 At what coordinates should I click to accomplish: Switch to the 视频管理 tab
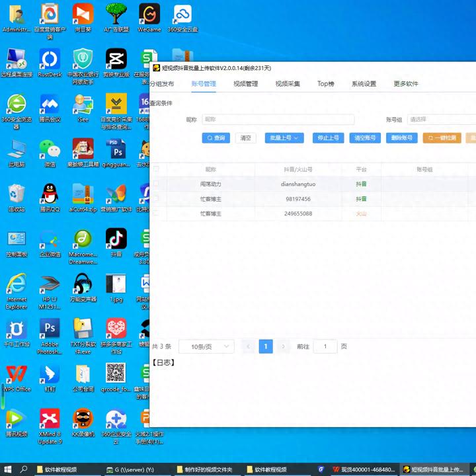[245, 84]
